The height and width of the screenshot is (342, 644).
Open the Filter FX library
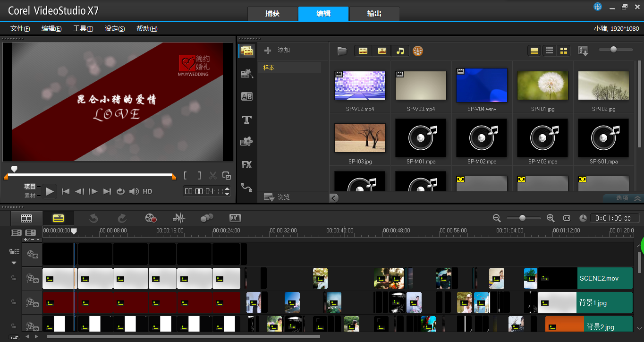(246, 165)
